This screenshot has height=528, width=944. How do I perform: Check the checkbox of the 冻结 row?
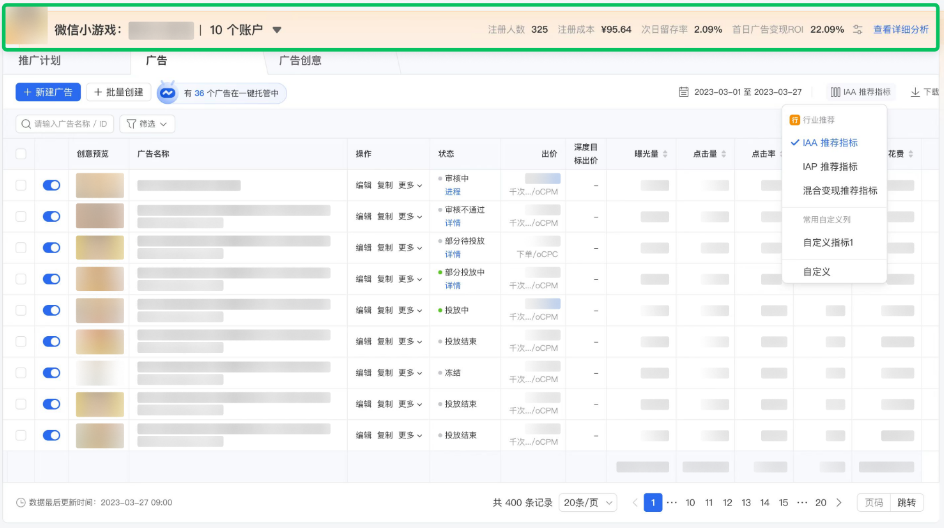click(x=21, y=373)
